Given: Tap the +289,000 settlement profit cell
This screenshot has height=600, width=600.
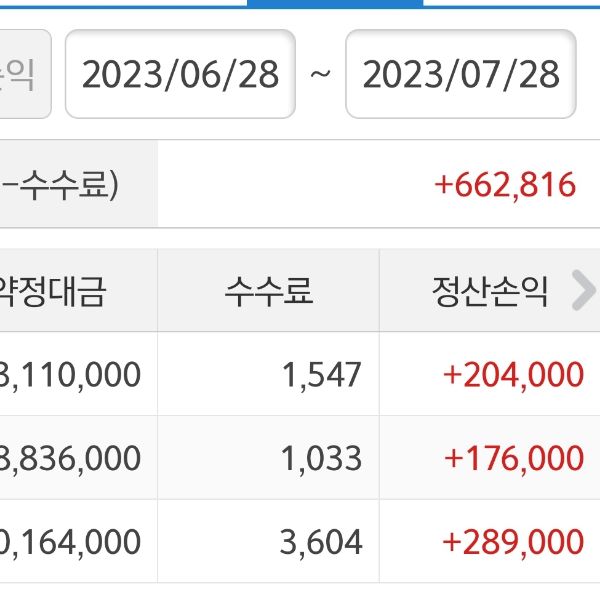Looking at the screenshot, I should coord(512,541).
